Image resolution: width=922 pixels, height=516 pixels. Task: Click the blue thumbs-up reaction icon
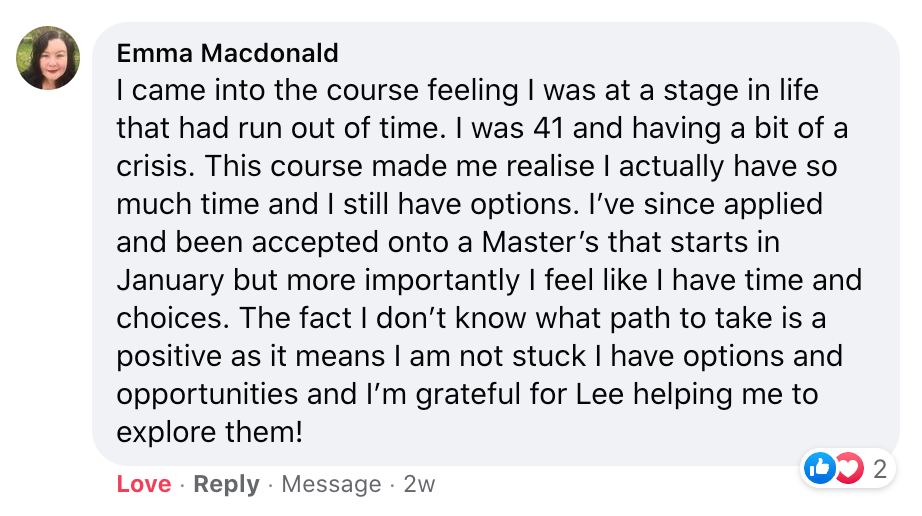point(820,468)
